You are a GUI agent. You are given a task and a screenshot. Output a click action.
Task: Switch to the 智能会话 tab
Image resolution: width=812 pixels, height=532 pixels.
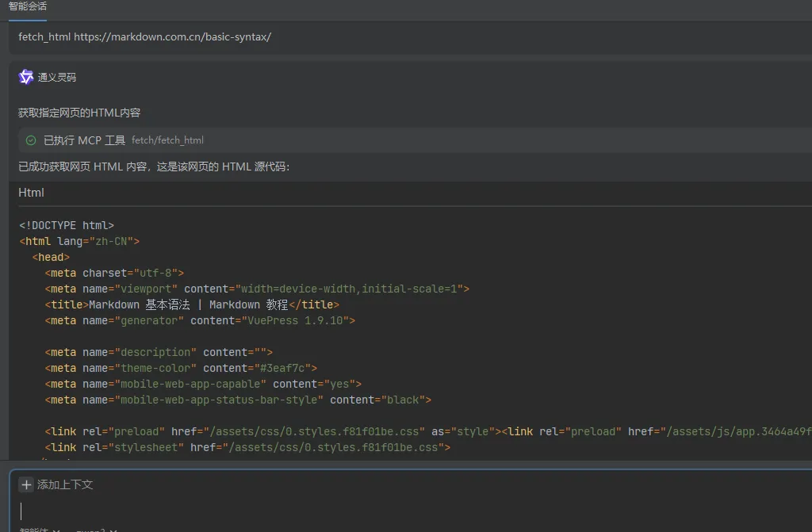click(x=28, y=6)
